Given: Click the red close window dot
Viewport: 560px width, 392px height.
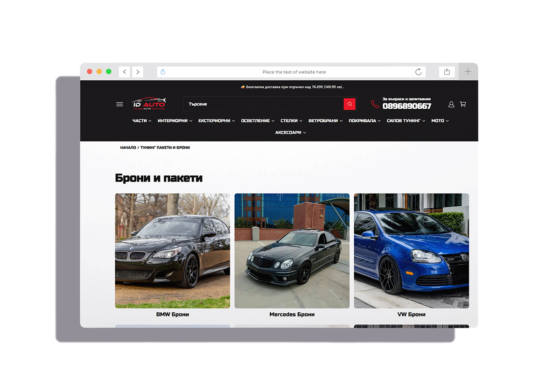Looking at the screenshot, I should (90, 71).
